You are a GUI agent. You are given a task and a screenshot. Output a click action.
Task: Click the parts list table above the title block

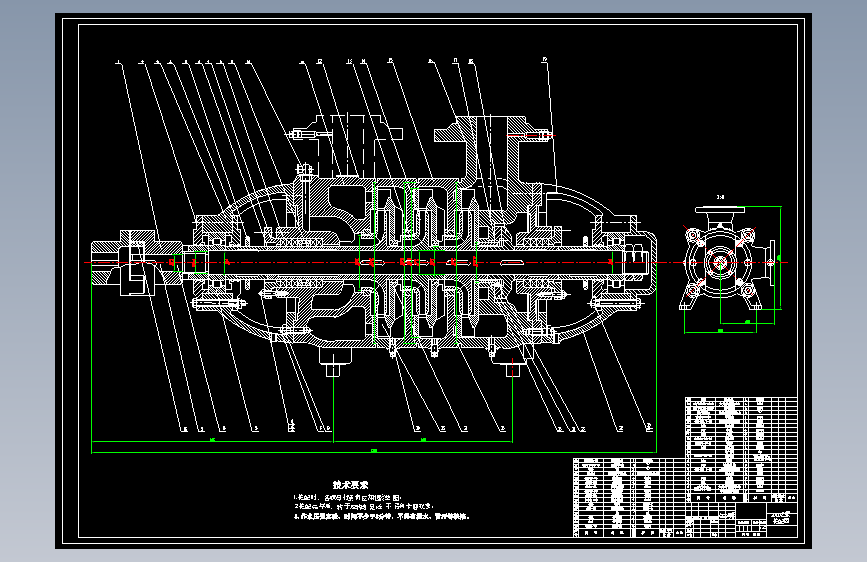[741, 449]
